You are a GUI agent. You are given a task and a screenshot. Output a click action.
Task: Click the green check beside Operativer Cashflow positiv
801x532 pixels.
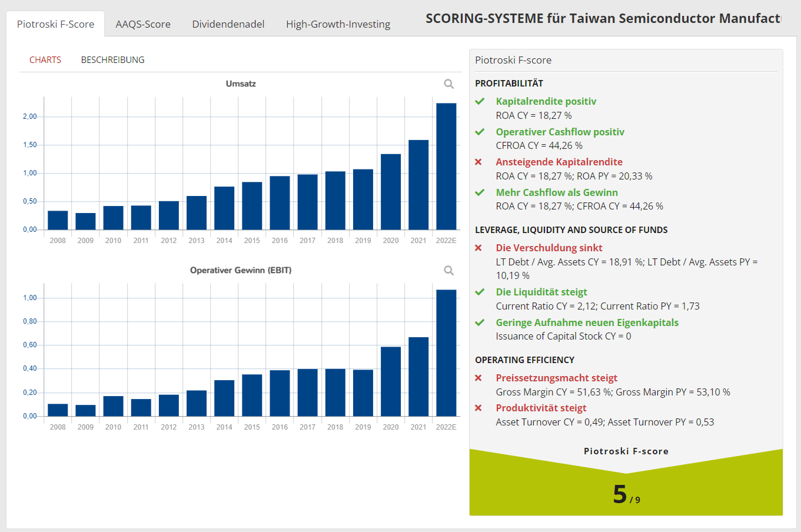480,132
